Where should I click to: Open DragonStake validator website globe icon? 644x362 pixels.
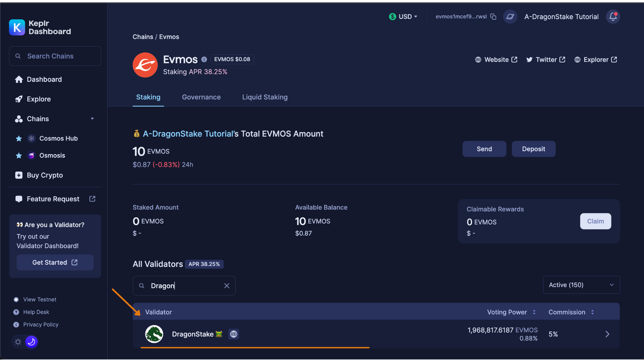click(234, 334)
